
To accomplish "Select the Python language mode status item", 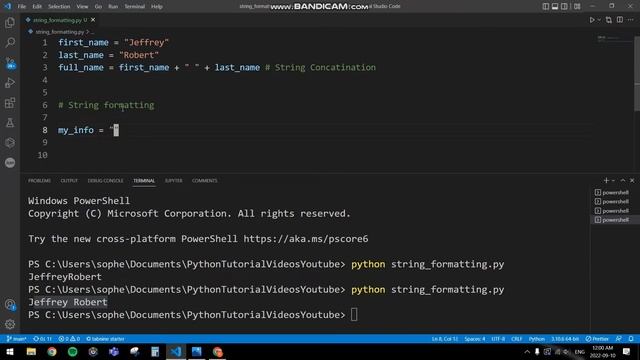I will [537, 339].
